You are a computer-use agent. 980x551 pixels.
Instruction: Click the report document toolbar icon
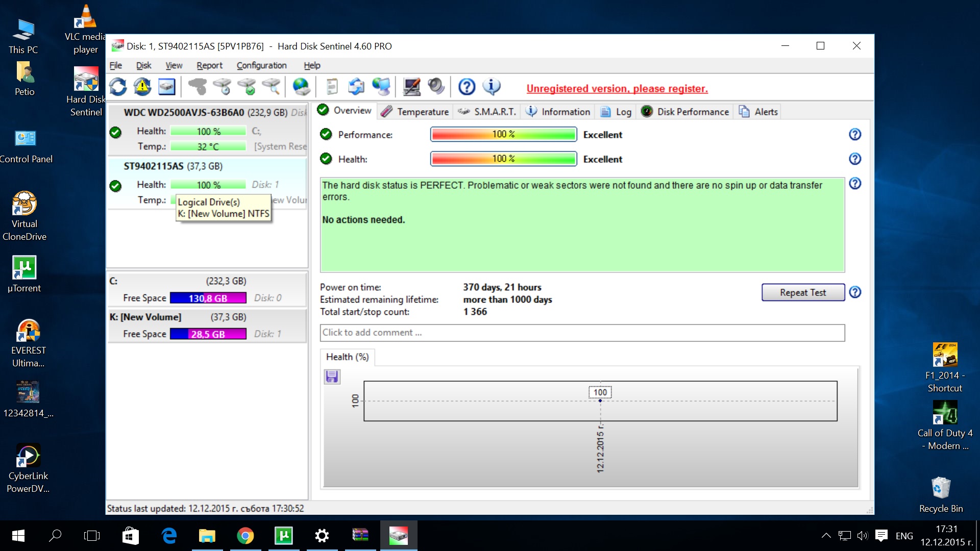coord(332,87)
